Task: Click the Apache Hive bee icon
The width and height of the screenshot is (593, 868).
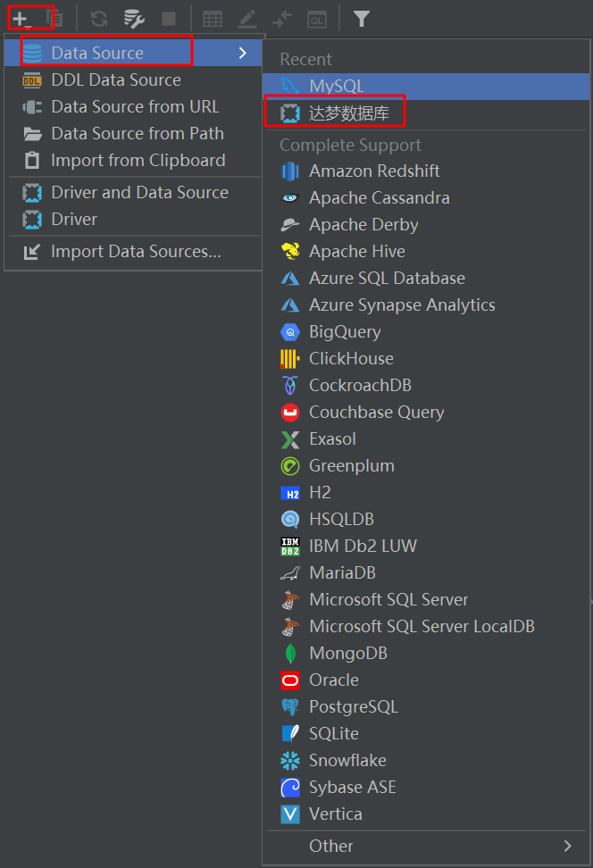Action: 290,251
